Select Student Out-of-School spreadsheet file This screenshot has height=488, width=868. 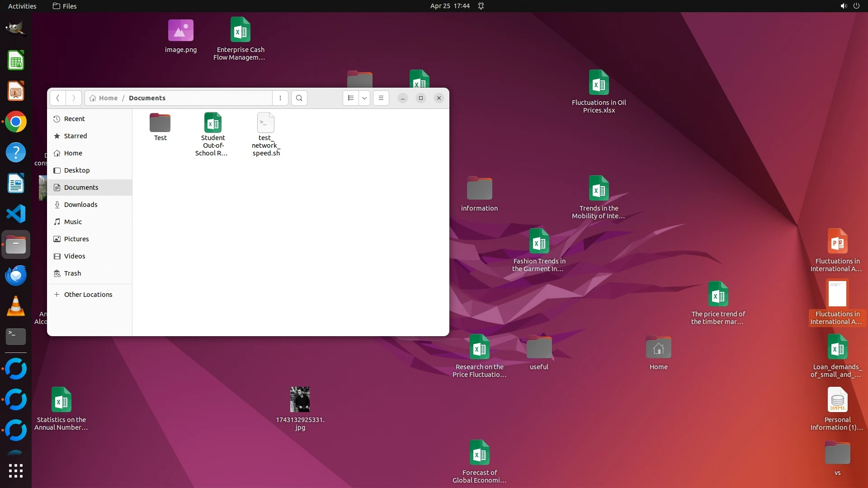(213, 123)
